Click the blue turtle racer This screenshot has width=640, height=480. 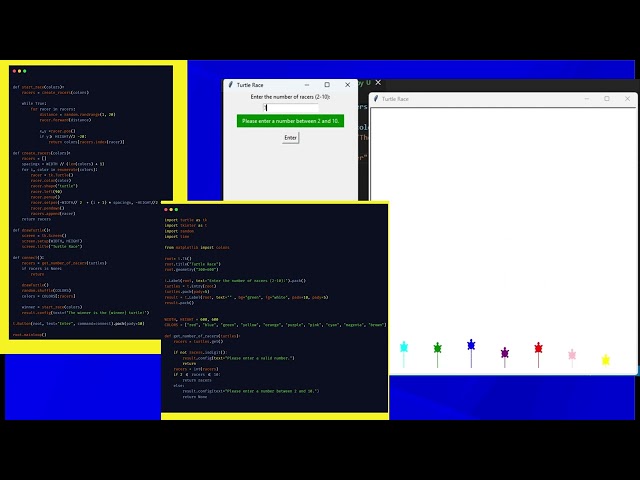tap(471, 345)
